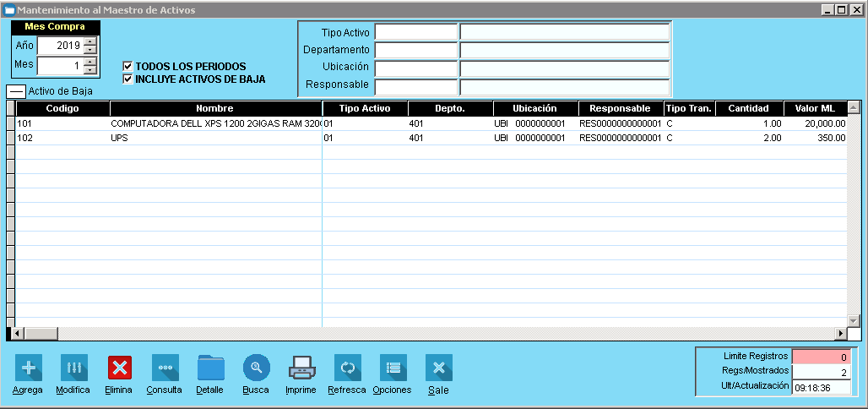Click the first Tipo Activo input field
Screen dimensions: 868x409
[x=415, y=32]
